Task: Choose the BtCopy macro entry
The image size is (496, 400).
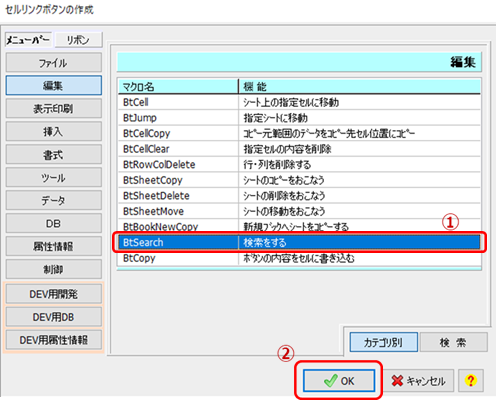Action: click(299, 258)
